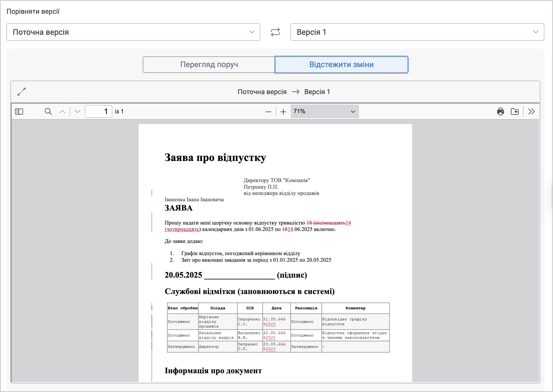Image resolution: width=553 pixels, height=392 pixels.
Task: Click the 'Директор' position cell
Action: [218, 347]
